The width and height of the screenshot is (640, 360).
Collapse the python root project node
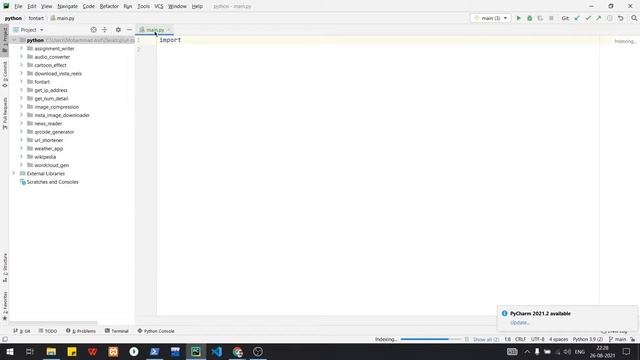click(14, 40)
